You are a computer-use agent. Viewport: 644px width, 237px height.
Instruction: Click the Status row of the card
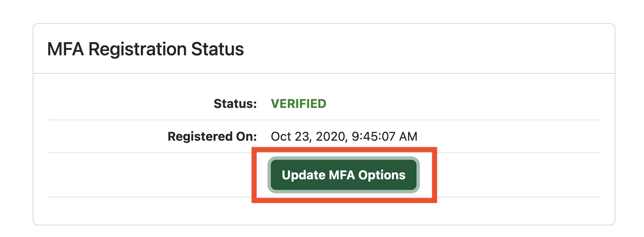[x=324, y=103]
